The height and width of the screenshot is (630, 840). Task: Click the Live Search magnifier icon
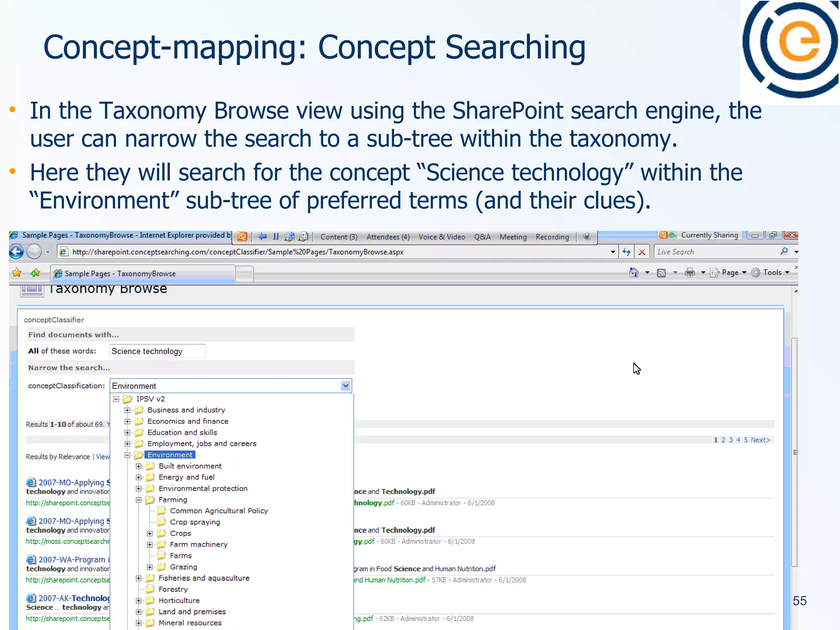[784, 251]
